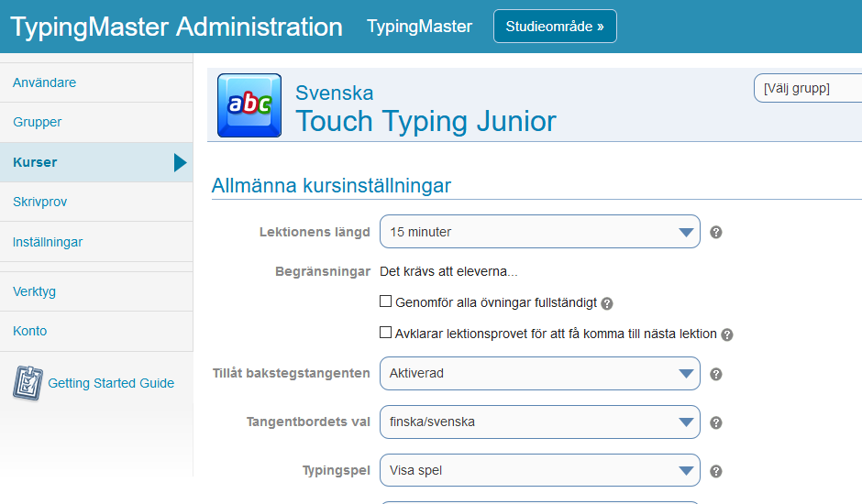Click help icon next to Tillåt backstegstangenten

tap(716, 374)
